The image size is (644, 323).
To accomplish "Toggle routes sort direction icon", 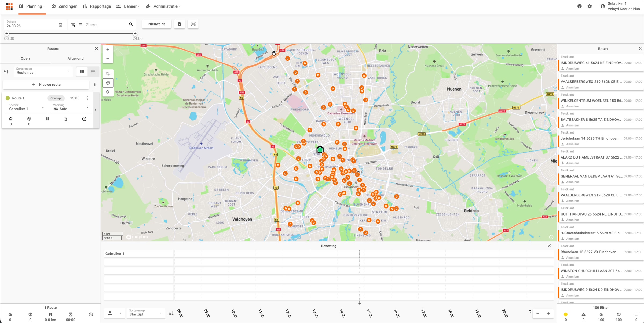I will click(6, 71).
